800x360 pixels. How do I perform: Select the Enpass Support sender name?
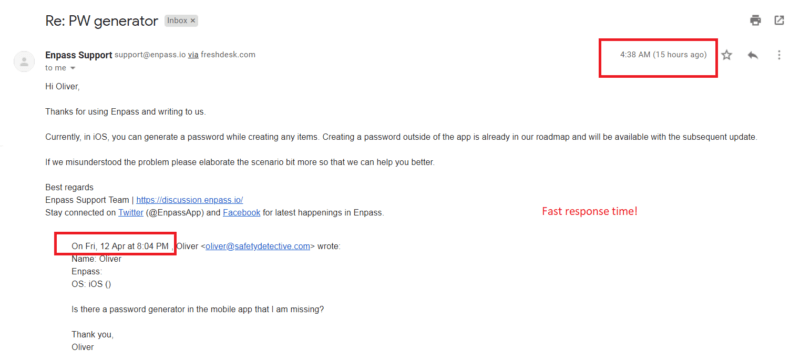79,55
